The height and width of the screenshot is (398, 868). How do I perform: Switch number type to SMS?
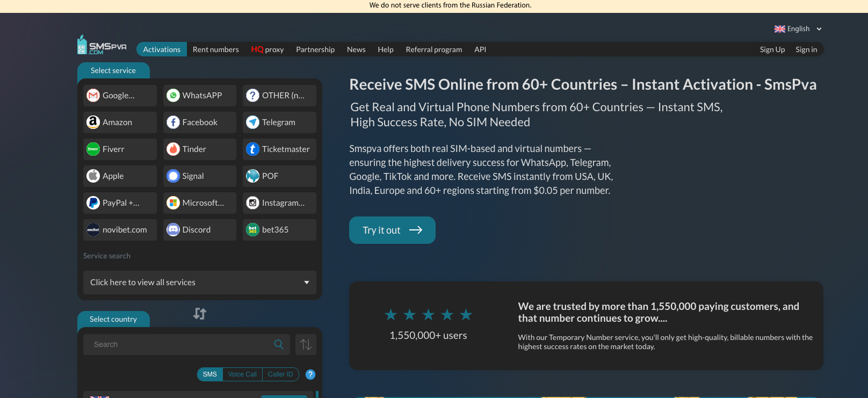click(x=210, y=374)
